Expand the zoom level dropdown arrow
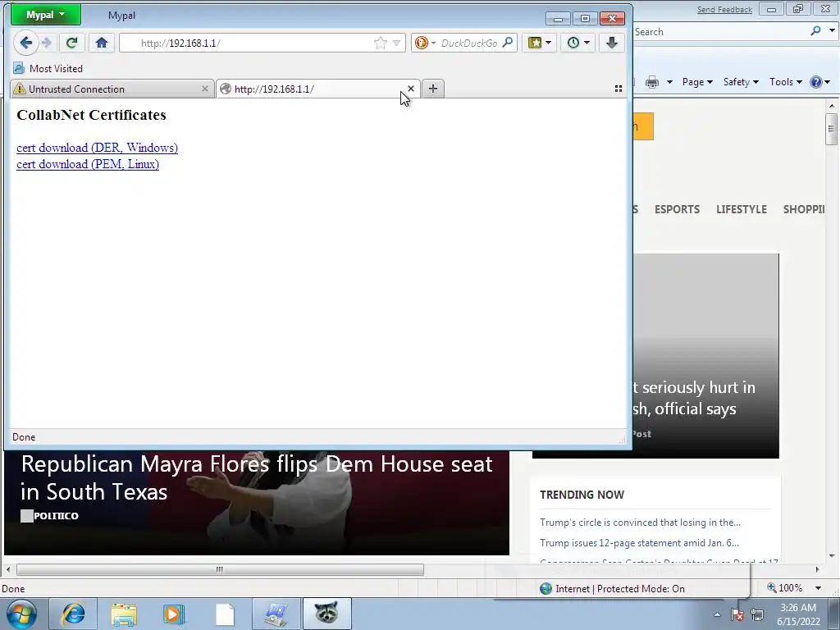This screenshot has width=840, height=630. point(818,588)
